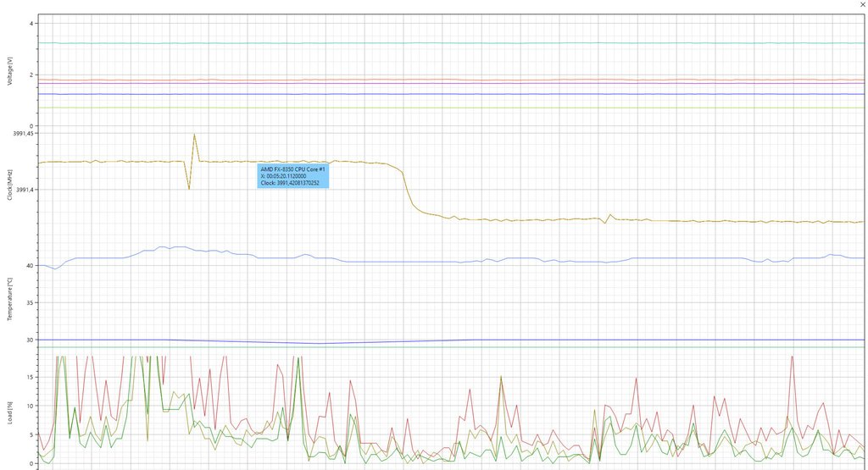The width and height of the screenshot is (868, 470).
Task: Click the 3991,4 clock axis value
Action: click(25, 190)
